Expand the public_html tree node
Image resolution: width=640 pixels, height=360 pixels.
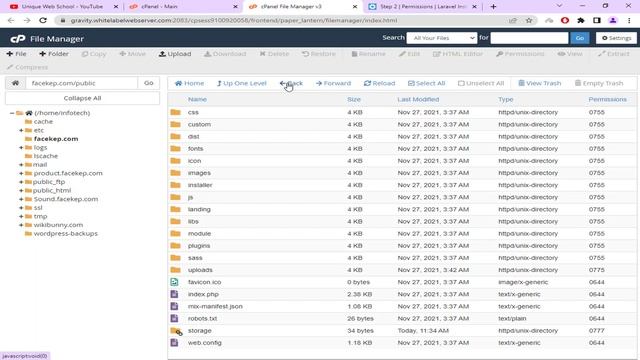tap(21, 190)
